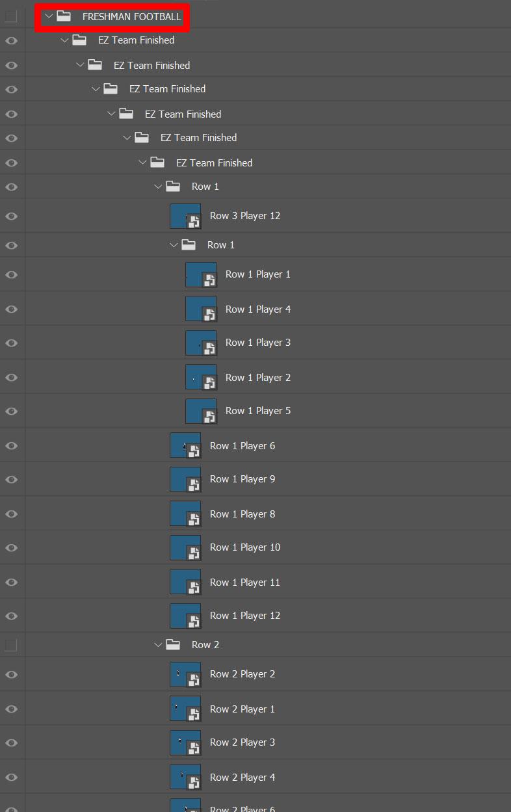Click the Row 2 Player 3 layer thumbnail
Screen dimensions: 511x812
[x=185, y=742]
